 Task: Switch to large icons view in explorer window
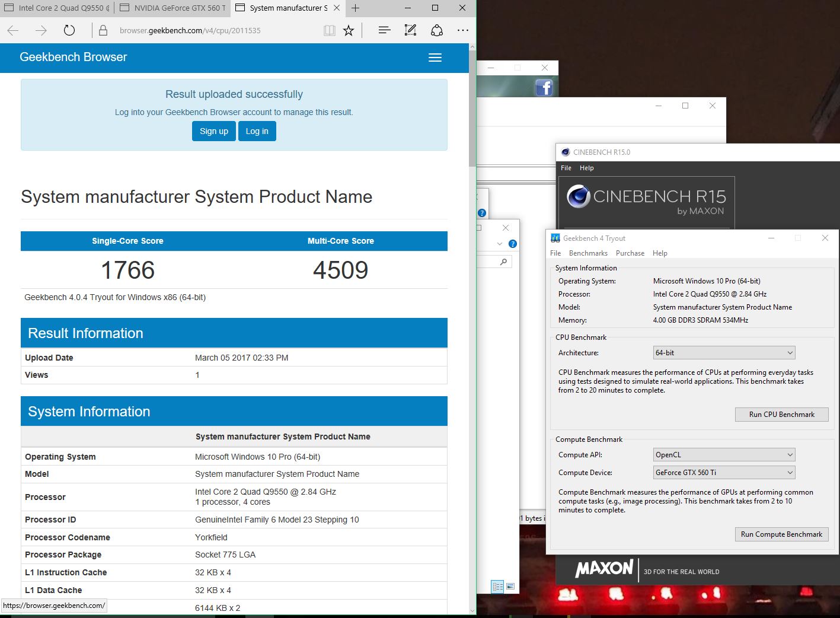coord(510,587)
